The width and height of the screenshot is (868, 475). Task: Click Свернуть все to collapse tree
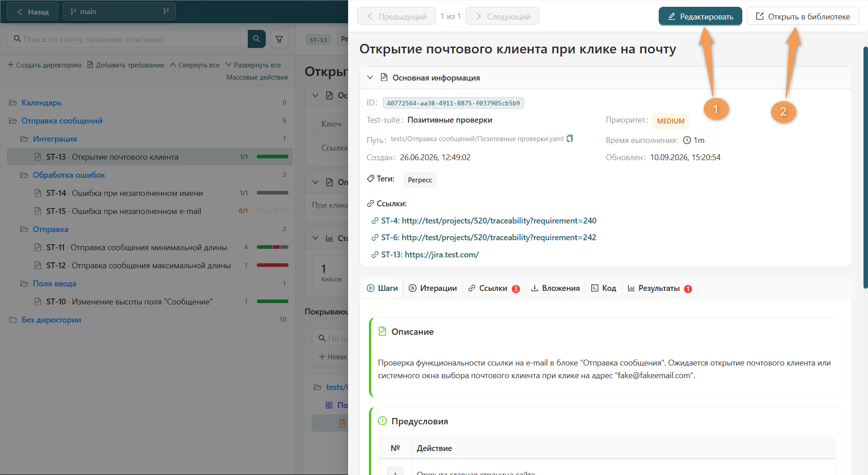click(x=195, y=65)
